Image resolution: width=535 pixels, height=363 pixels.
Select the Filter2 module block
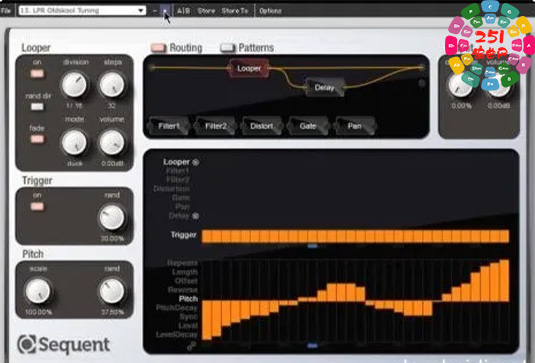click(216, 126)
